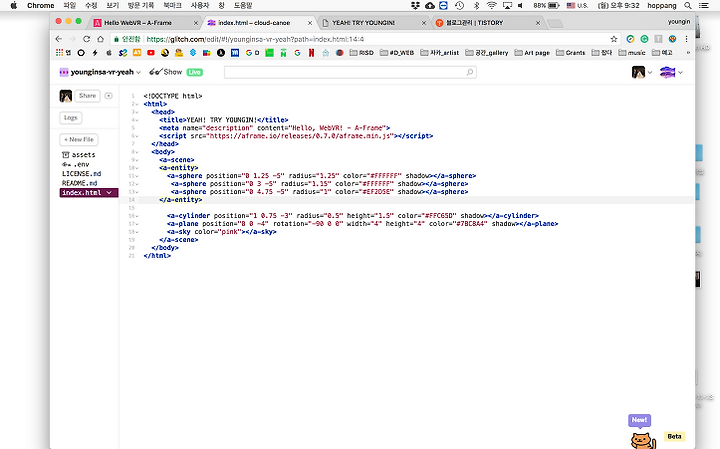This screenshot has width=720, height=449.
Task: Open the Apps grid bookmark icon
Action: pyautogui.click(x=59, y=53)
